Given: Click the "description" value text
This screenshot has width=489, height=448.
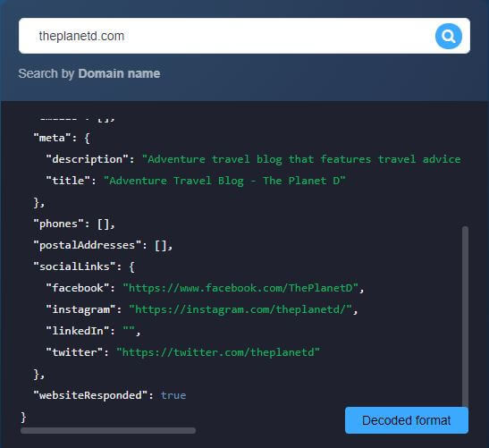Looking at the screenshot, I should pos(301,159).
